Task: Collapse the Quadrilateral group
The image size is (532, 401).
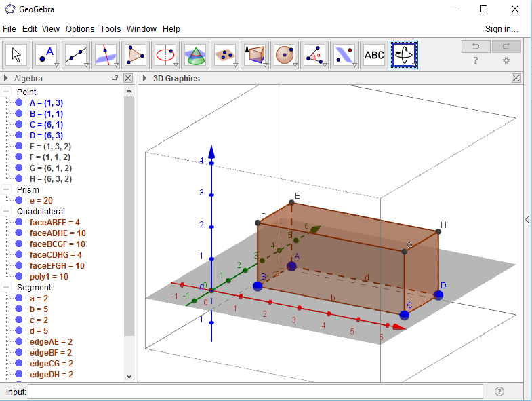Action: pyautogui.click(x=6, y=212)
